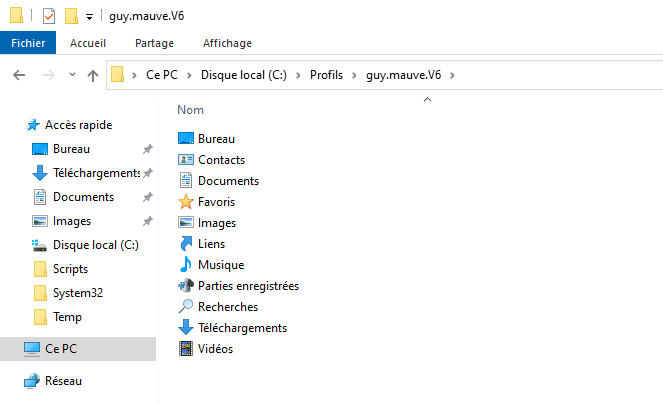The height and width of the screenshot is (403, 663).
Task: Expand chevron after Disque local (C:) breadcrumb
Action: click(x=299, y=75)
